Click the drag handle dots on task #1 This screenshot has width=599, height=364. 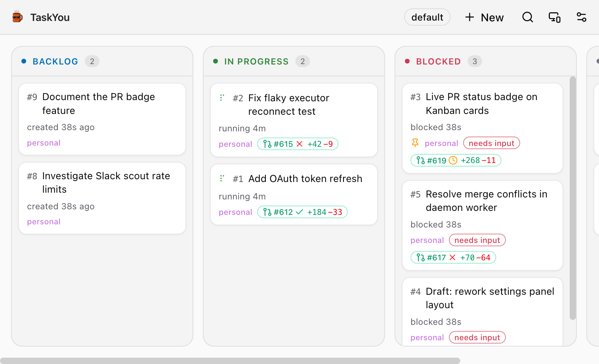pos(222,178)
